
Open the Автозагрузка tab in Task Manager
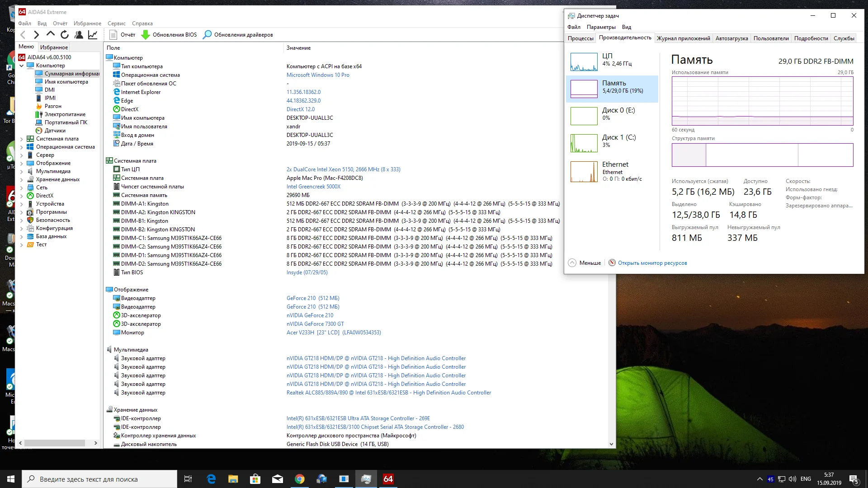click(x=731, y=38)
